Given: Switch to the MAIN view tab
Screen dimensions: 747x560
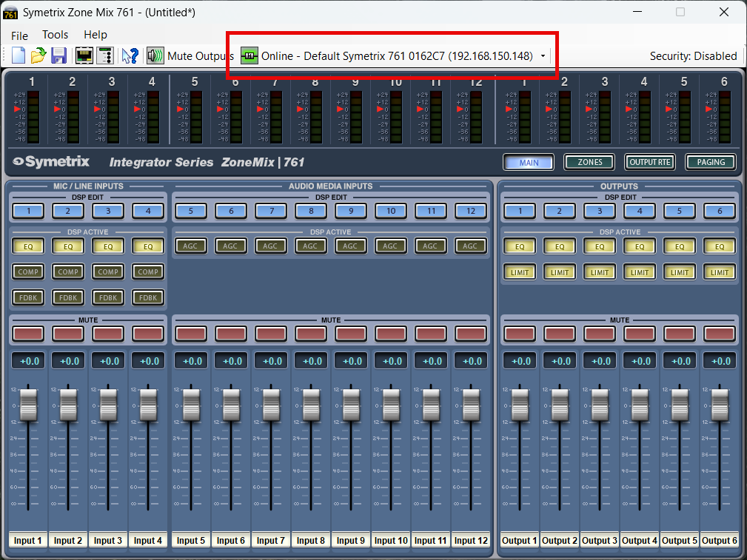Looking at the screenshot, I should (x=529, y=163).
